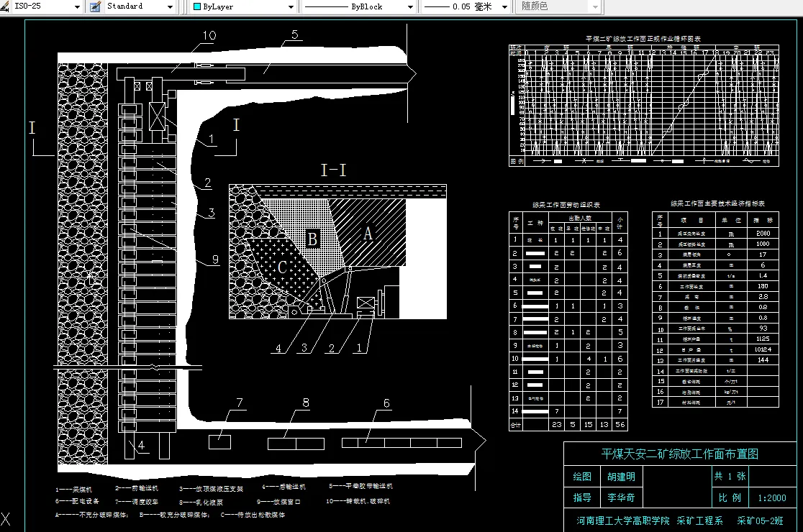This screenshot has height=532, width=803.
Task: Select the value 1125 in indicator table
Action: tap(763, 339)
